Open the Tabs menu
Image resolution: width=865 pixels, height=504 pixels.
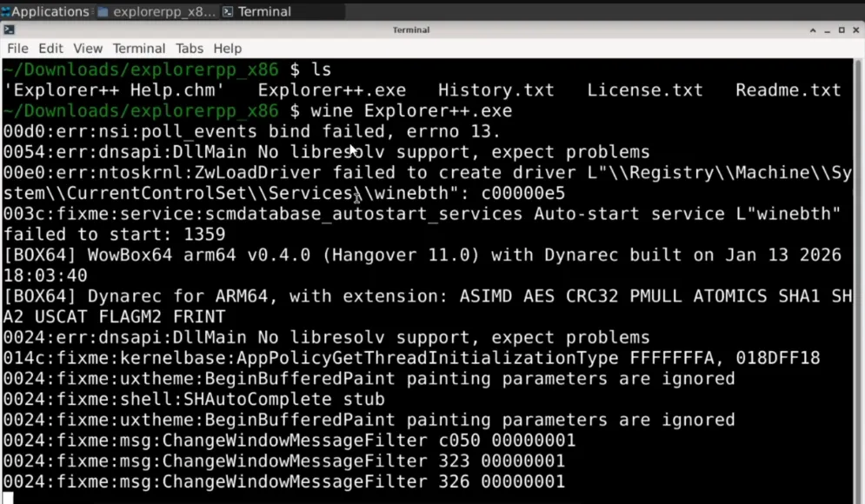click(x=190, y=49)
